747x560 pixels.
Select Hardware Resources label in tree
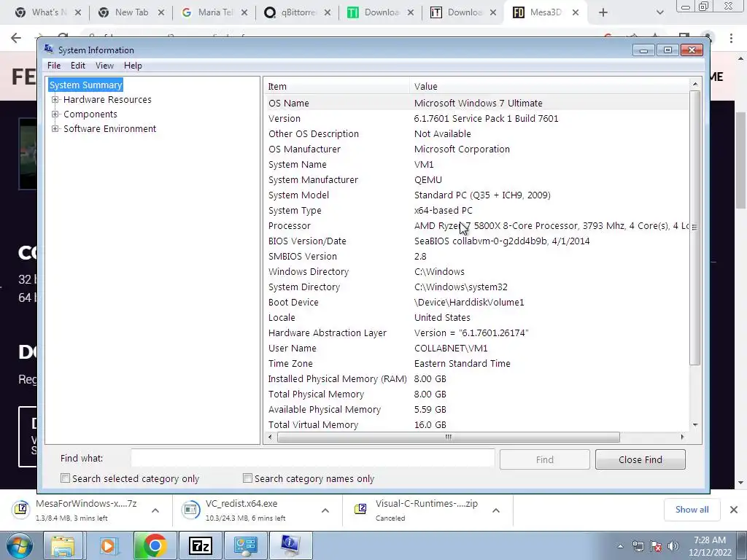coord(107,99)
